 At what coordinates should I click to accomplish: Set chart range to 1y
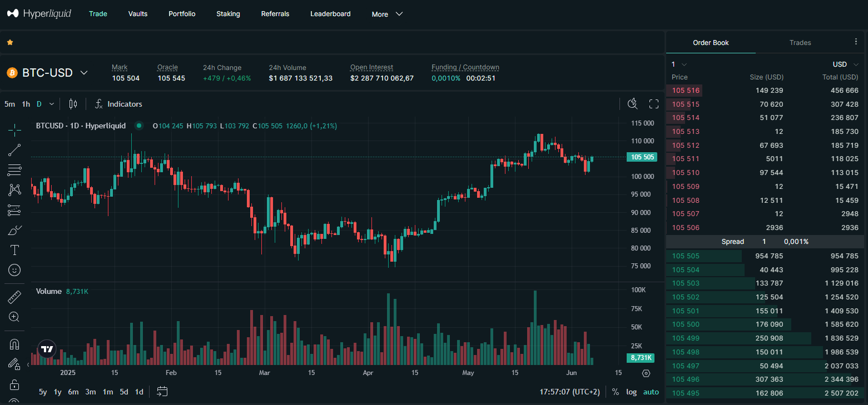(57, 392)
